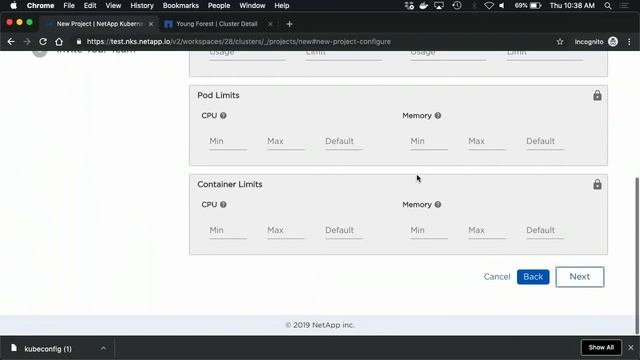Image resolution: width=640 pixels, height=360 pixels.
Task: Open the View menu
Action: [x=113, y=6]
